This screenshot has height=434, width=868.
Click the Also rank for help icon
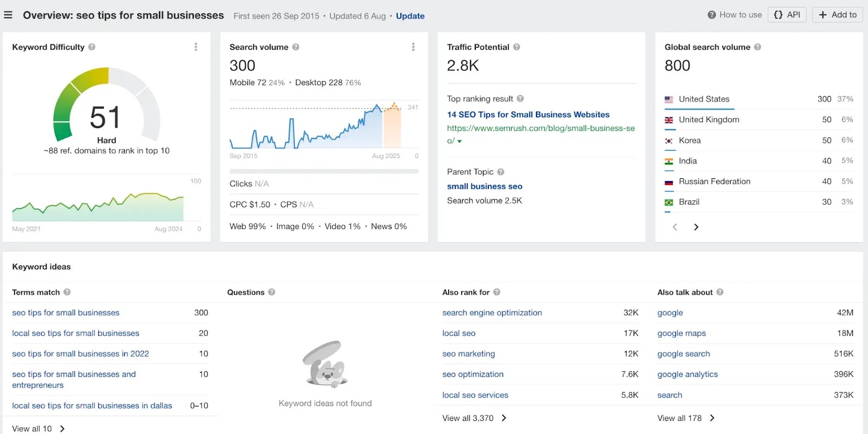point(497,292)
